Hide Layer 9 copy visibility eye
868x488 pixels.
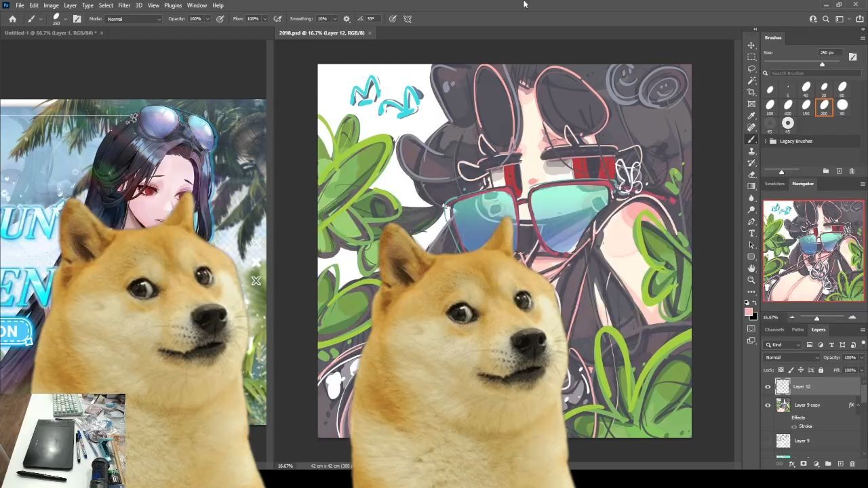coord(768,405)
